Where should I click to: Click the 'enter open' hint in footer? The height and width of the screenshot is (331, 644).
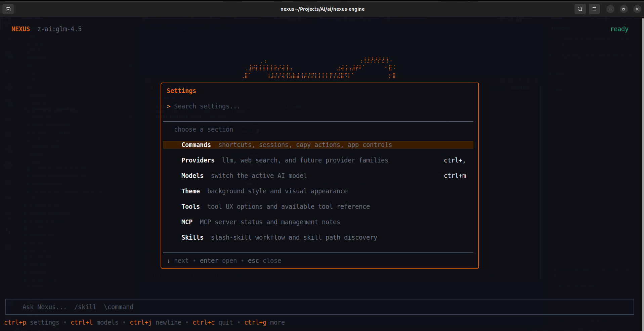click(218, 261)
